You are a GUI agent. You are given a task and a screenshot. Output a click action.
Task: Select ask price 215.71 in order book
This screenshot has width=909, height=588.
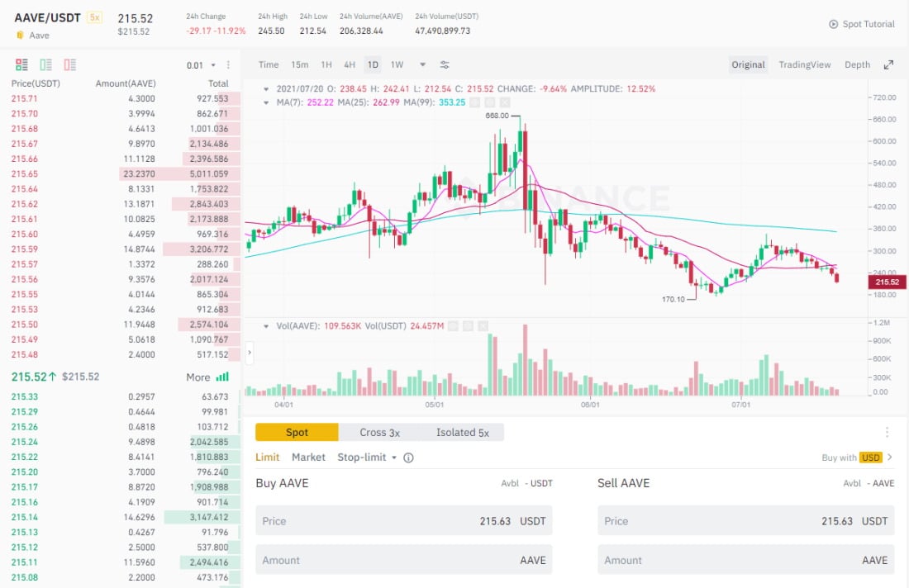click(24, 98)
